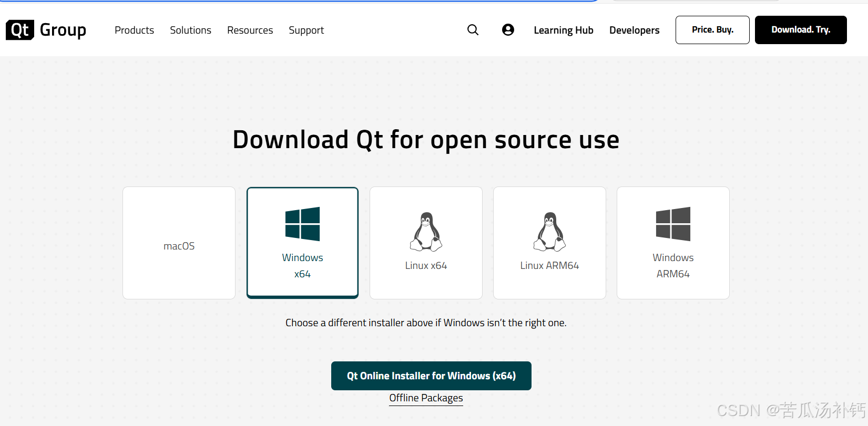The height and width of the screenshot is (426, 868).
Task: Choose the Windows ARM64 label
Action: (673, 266)
